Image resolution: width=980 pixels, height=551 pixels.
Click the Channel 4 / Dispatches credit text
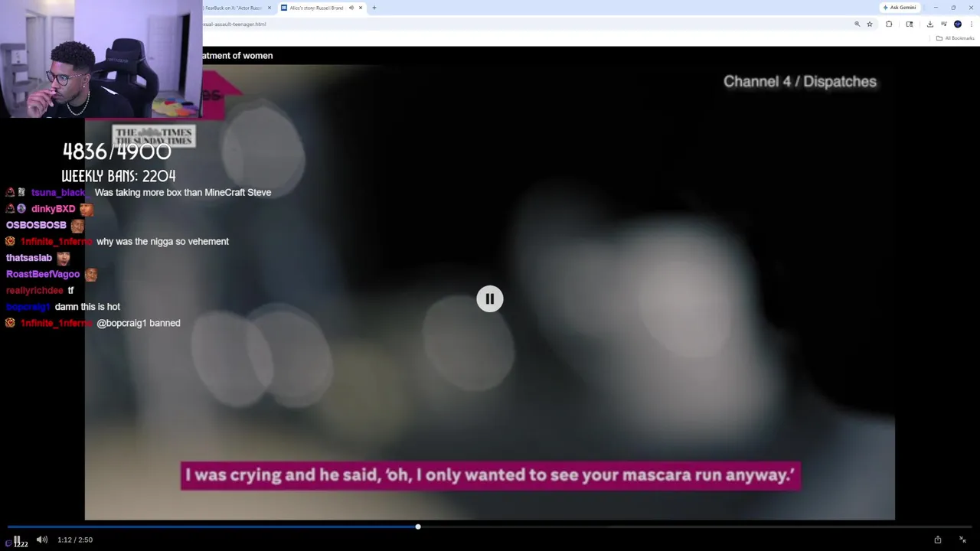click(x=800, y=81)
